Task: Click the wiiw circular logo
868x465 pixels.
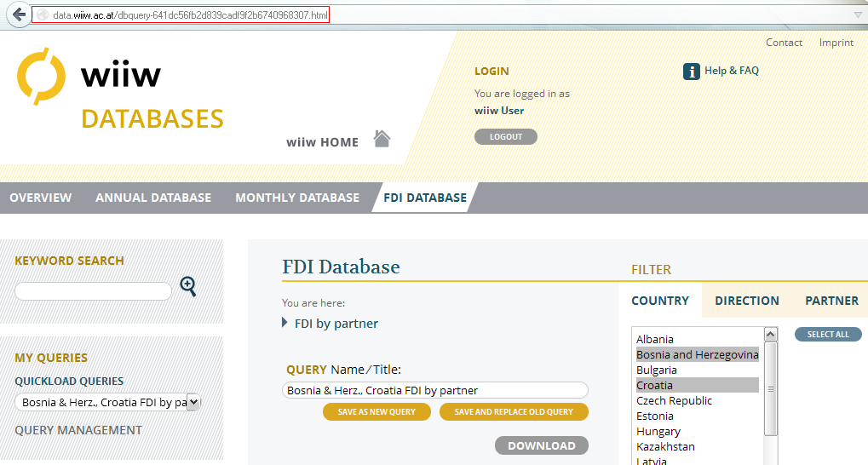Action: [x=41, y=76]
